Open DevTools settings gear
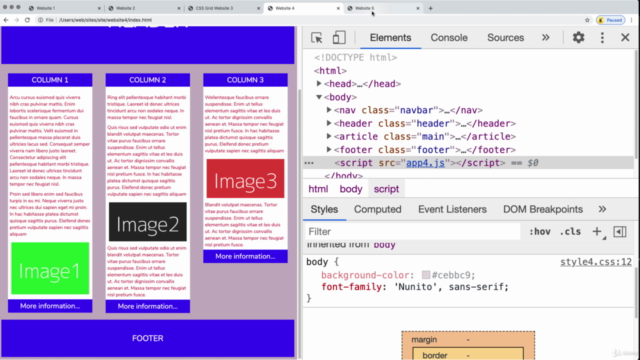The height and width of the screenshot is (360, 640). click(578, 38)
